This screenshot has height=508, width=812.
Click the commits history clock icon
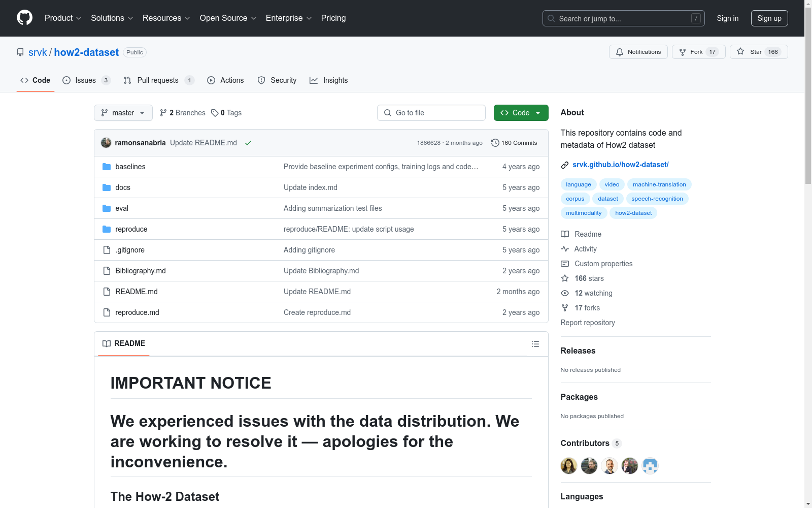(x=495, y=143)
